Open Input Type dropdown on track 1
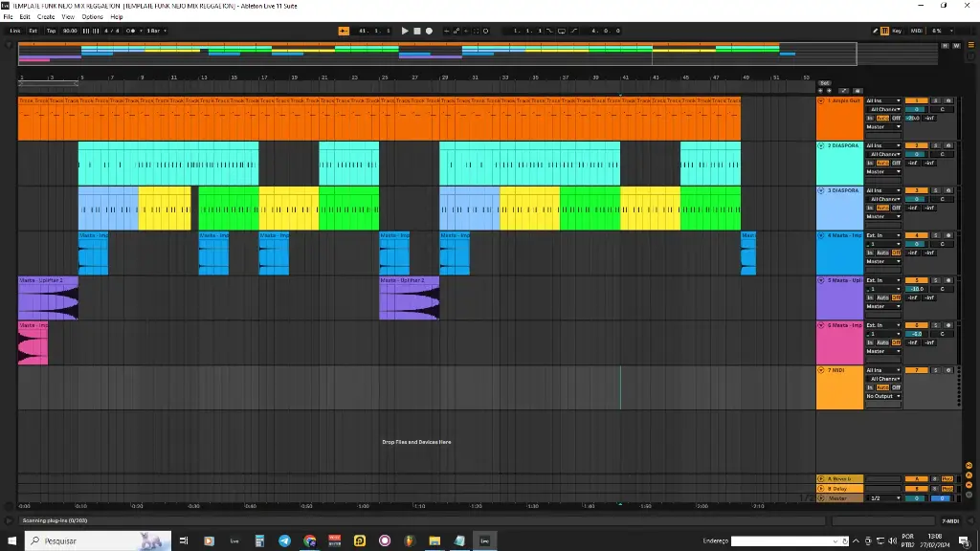Viewport: 980px width, 551px height. [x=883, y=100]
